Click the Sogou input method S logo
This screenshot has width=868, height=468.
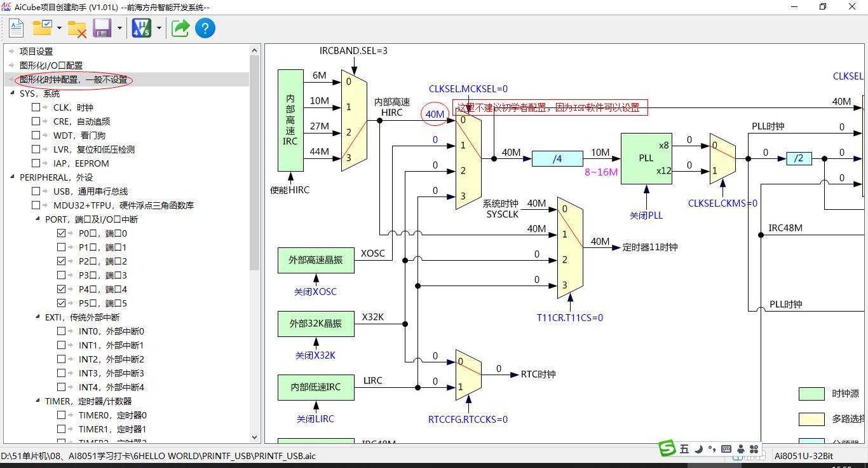pos(667,448)
